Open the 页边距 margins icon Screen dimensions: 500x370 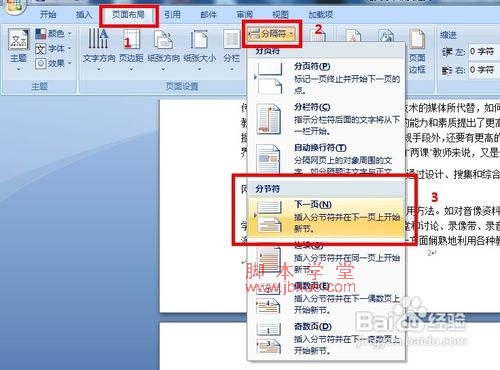(131, 39)
